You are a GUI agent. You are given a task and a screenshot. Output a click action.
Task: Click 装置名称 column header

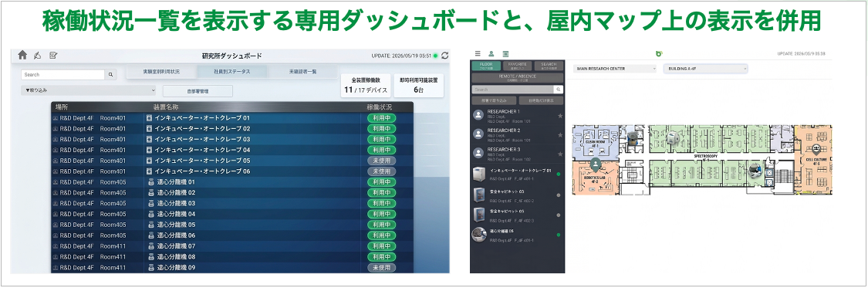(165, 107)
